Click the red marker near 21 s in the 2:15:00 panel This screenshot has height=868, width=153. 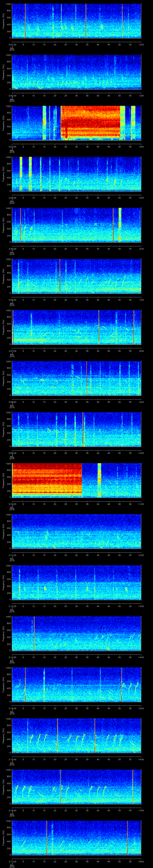click(x=58, y=736)
